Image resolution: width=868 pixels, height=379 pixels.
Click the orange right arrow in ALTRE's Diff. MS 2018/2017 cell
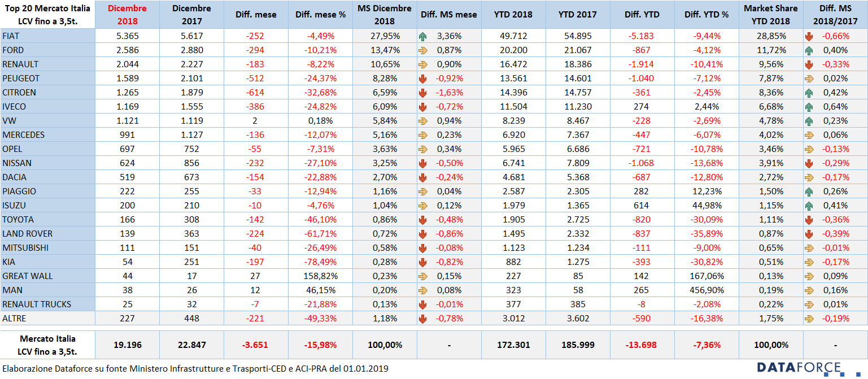[809, 319]
